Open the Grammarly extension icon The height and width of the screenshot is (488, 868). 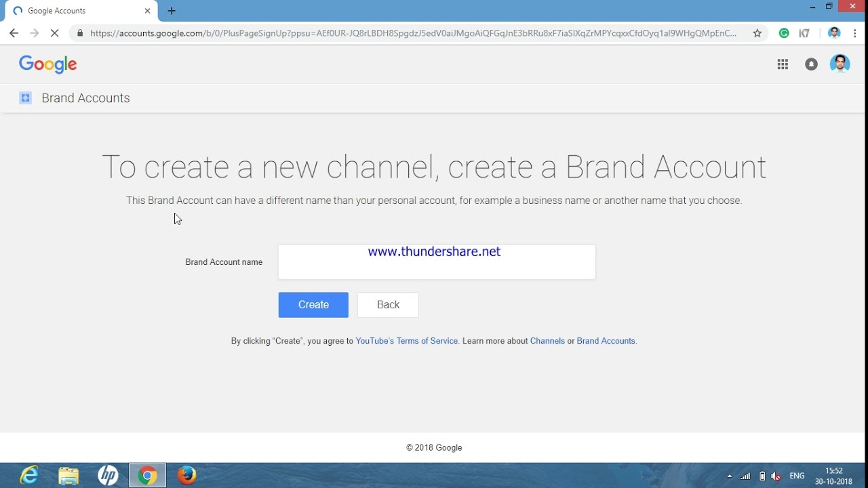pyautogui.click(x=784, y=33)
